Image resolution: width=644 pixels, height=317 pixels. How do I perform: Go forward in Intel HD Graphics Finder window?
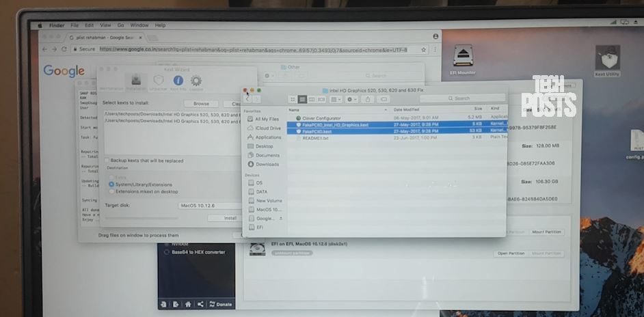coord(256,99)
